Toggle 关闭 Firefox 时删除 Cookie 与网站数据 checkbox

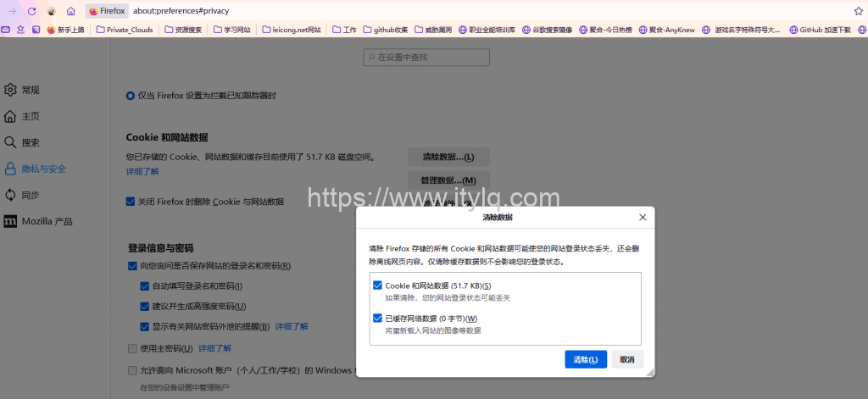pos(131,202)
